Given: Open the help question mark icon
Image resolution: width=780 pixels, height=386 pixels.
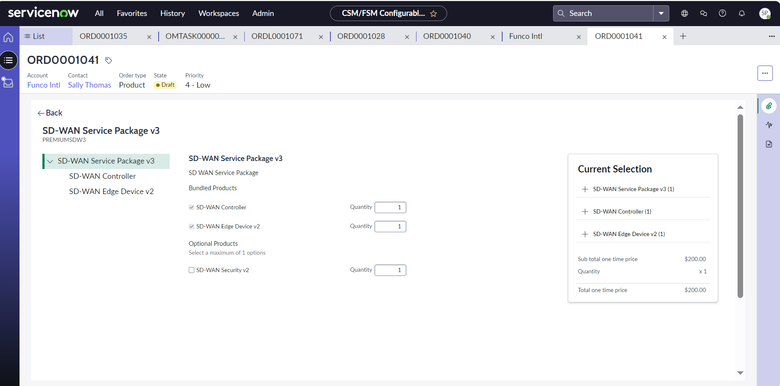Looking at the screenshot, I should (x=722, y=13).
